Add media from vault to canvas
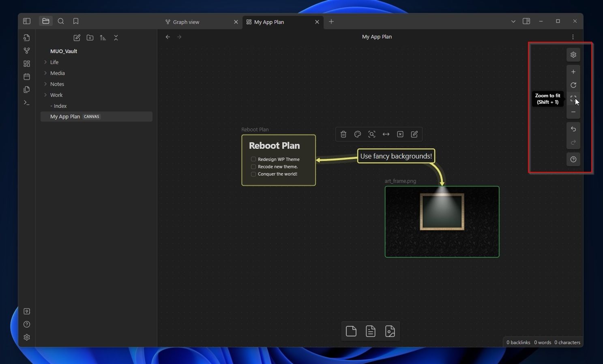Screen dimensions: 603x364 coord(390,331)
